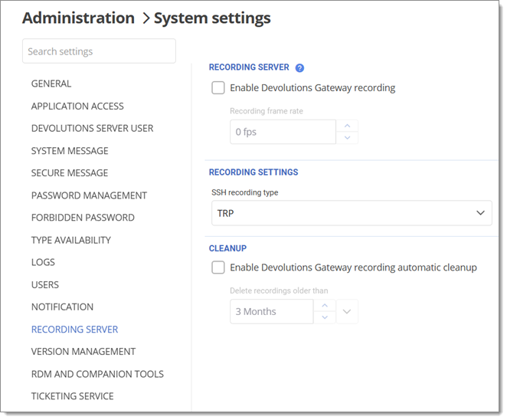Increase delete recordings older than value
The width and height of the screenshot is (507, 420).
pyautogui.click(x=325, y=306)
